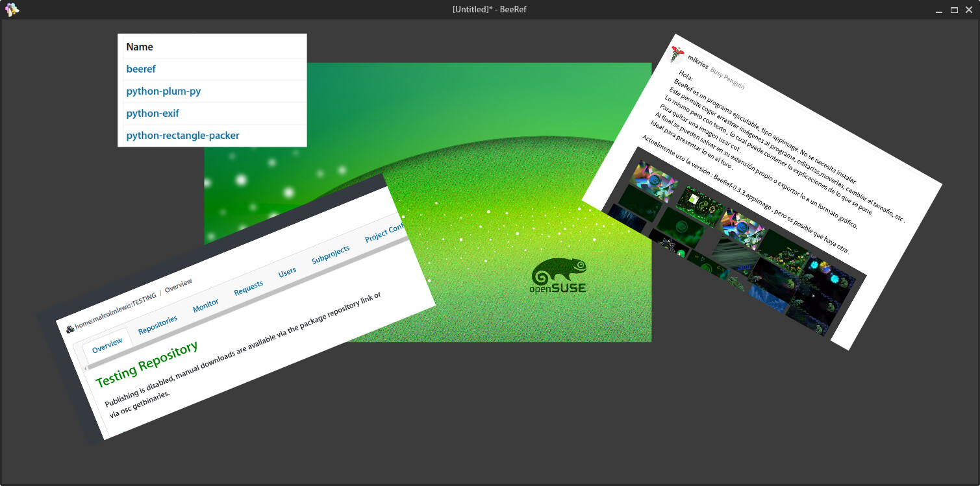Click the python-plum-py package link
Viewport: 980px width, 486px height.
[x=163, y=91]
